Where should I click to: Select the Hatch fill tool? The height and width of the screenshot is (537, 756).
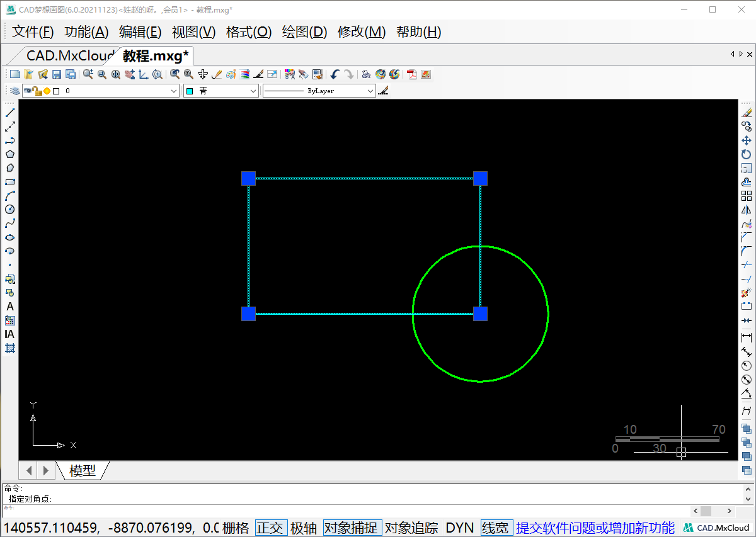click(10, 348)
